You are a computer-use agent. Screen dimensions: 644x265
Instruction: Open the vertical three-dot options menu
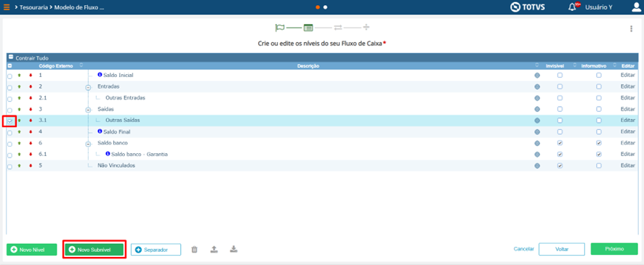[x=631, y=29]
